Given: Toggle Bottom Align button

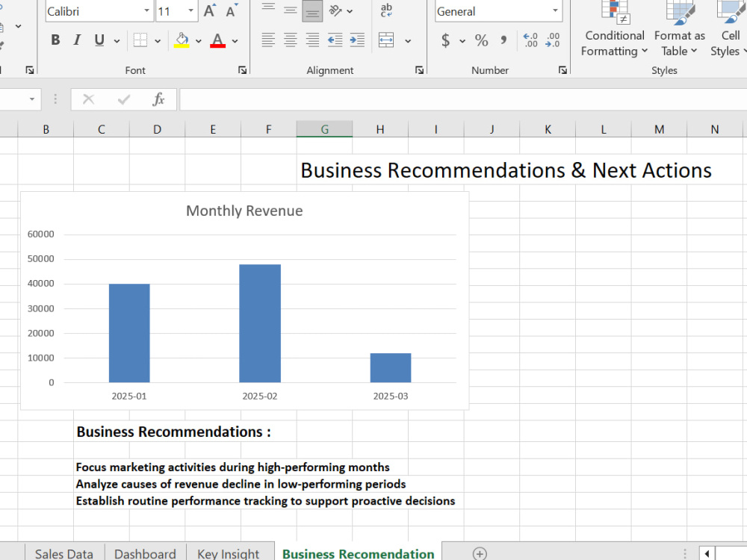Looking at the screenshot, I should point(312,11).
